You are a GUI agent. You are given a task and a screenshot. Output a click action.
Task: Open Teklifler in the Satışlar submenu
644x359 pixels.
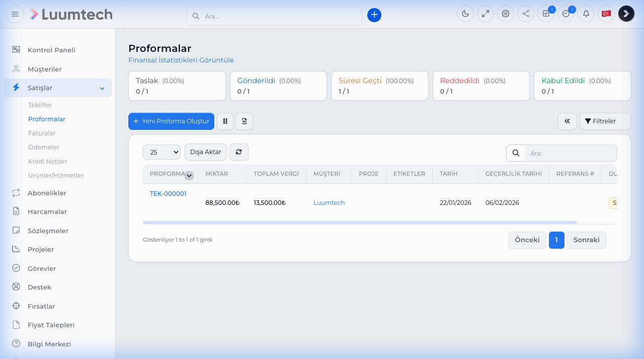tap(40, 105)
